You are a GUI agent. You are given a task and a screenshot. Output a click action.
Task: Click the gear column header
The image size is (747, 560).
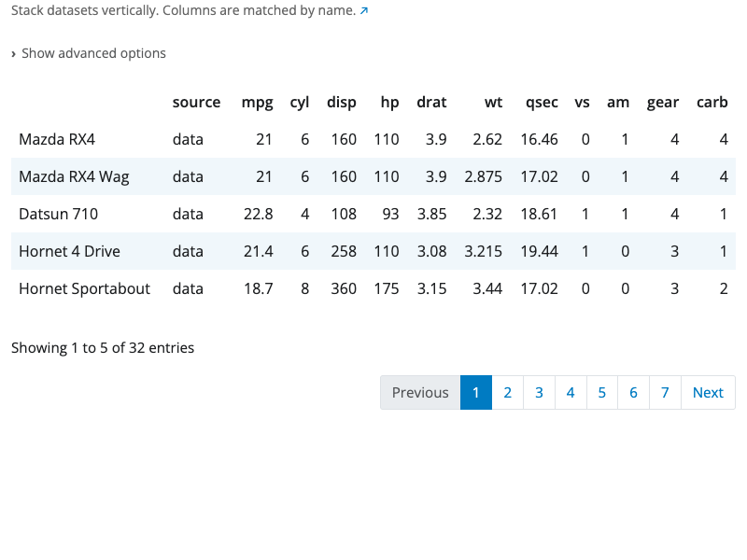663,103
